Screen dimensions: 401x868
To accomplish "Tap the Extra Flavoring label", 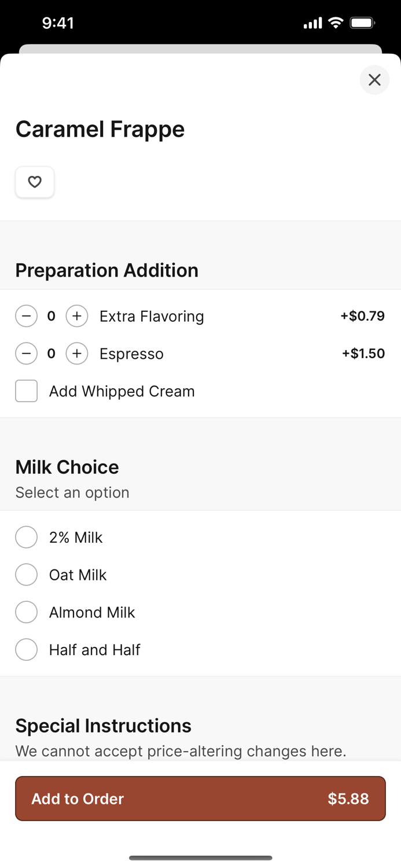I will (x=152, y=317).
